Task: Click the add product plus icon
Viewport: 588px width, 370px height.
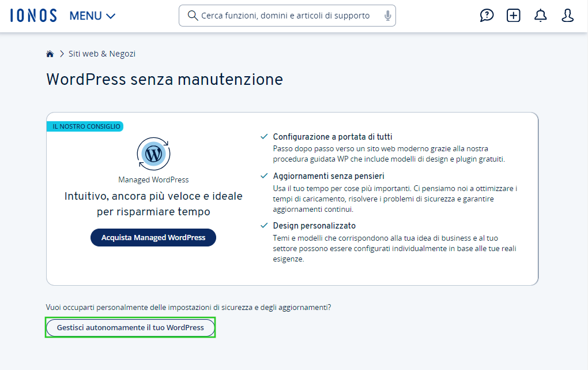Action: click(514, 16)
